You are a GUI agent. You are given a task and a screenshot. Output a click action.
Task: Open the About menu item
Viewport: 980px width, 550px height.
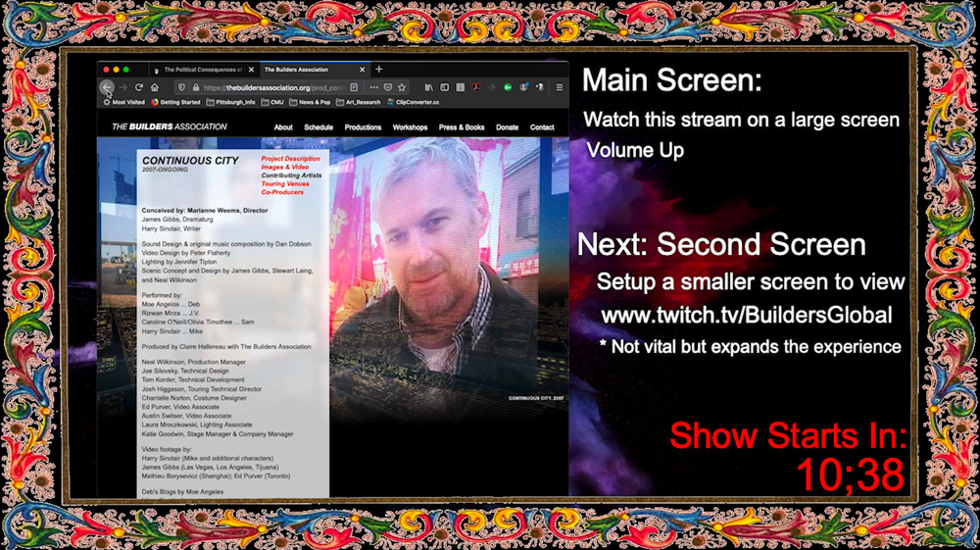(x=283, y=127)
